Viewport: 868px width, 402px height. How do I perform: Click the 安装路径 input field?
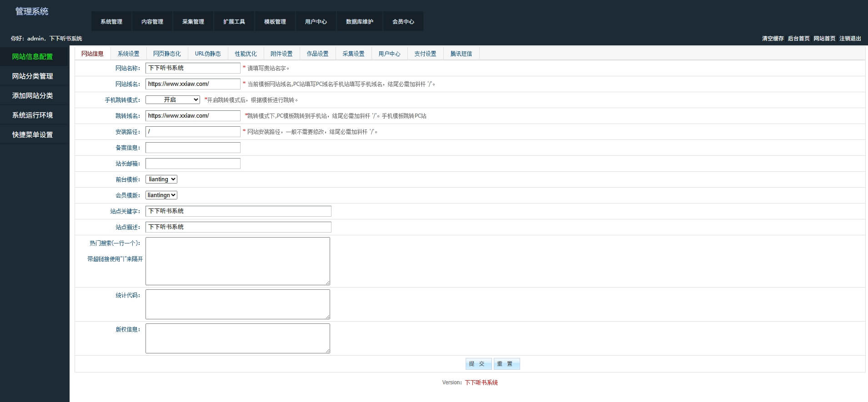point(193,132)
